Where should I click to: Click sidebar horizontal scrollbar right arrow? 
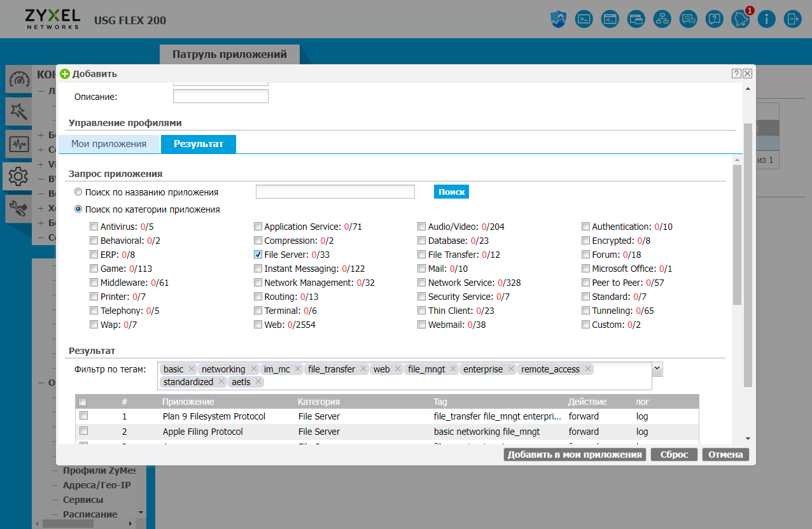pos(130,524)
